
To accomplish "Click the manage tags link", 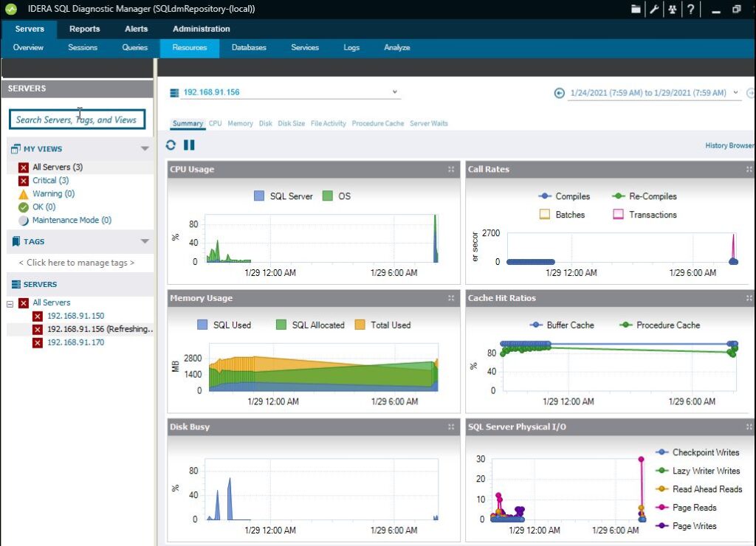I will click(x=77, y=263).
